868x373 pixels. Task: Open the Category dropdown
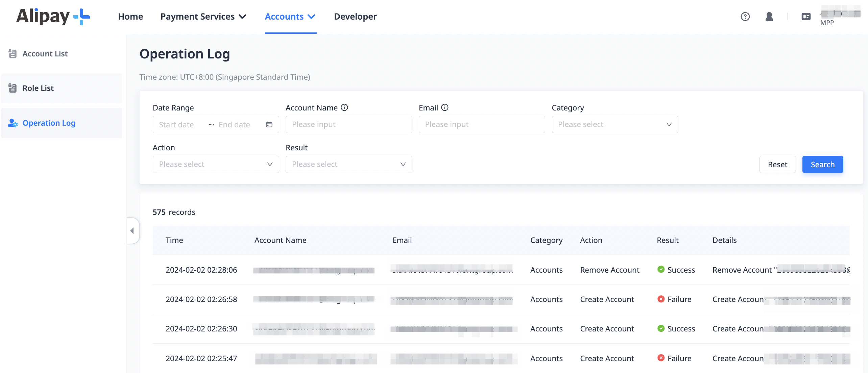point(615,125)
